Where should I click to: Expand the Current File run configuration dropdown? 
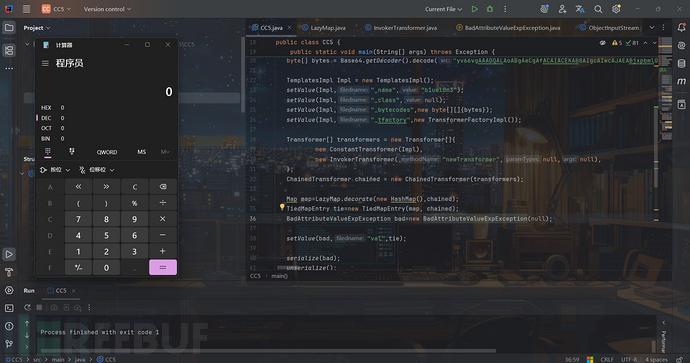[444, 9]
